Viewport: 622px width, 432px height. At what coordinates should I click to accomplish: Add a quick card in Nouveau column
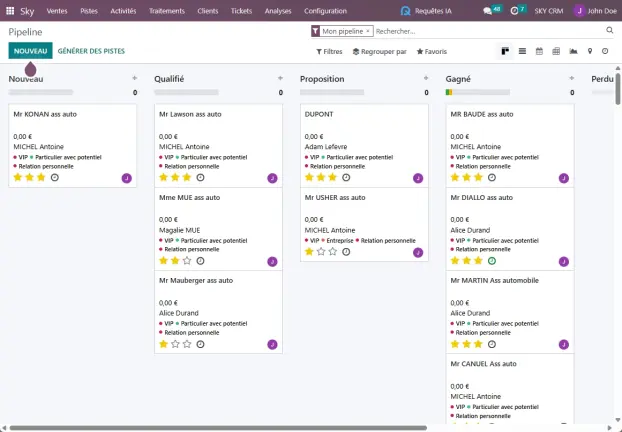(x=134, y=78)
